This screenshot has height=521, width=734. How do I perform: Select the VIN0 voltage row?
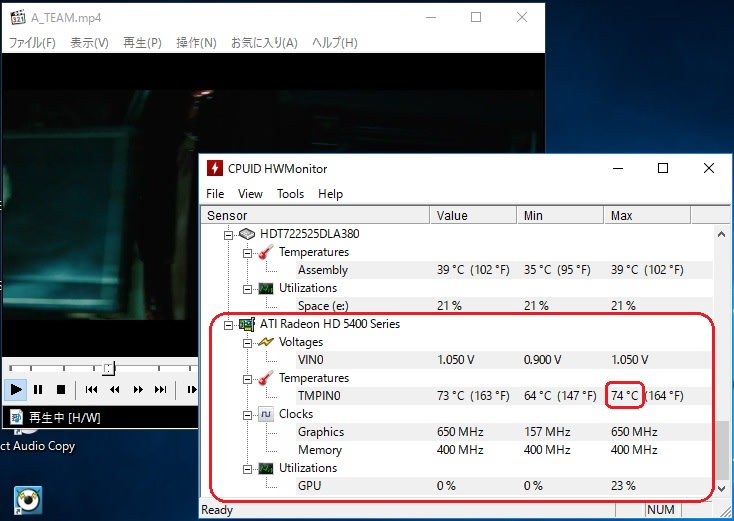(x=505, y=360)
